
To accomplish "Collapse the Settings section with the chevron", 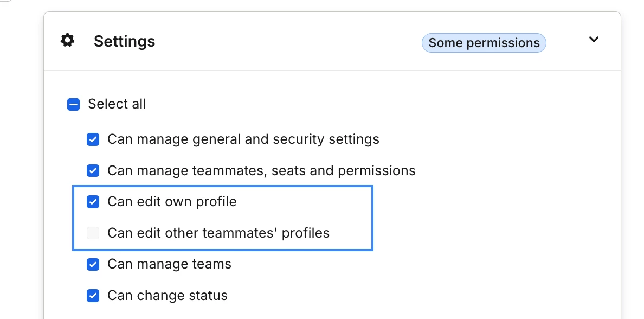I will (x=594, y=40).
